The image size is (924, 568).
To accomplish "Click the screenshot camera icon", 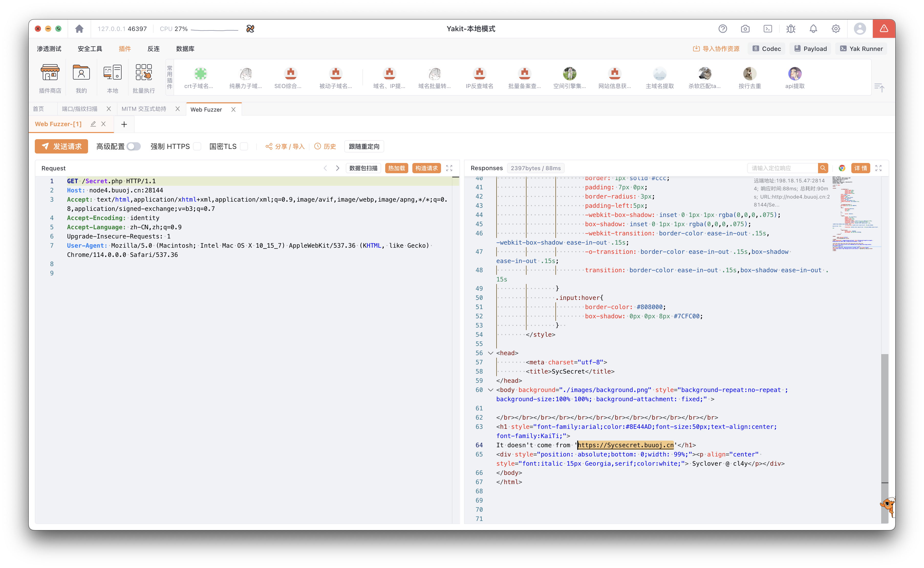I will click(745, 29).
